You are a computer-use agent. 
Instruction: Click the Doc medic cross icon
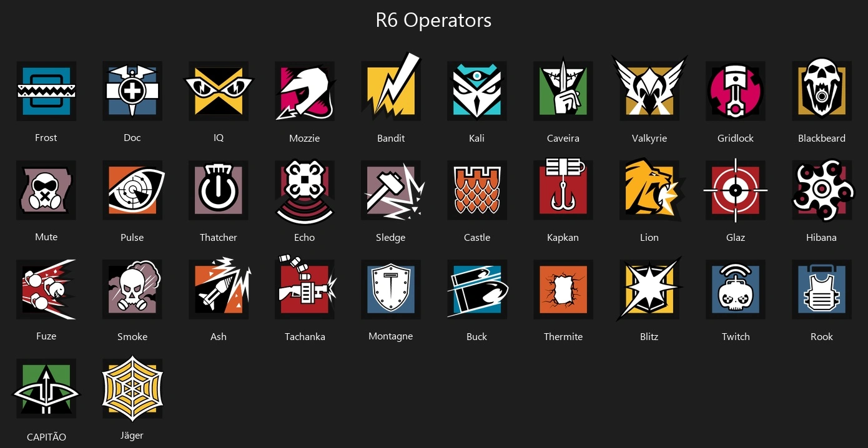[132, 91]
